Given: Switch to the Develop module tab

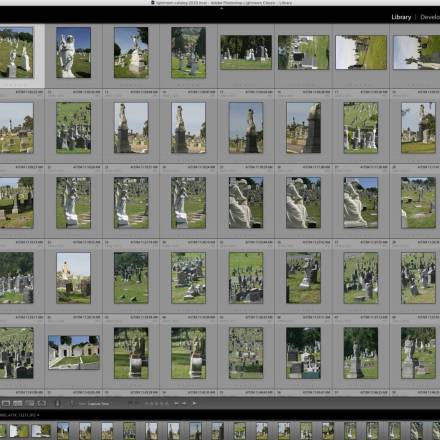Looking at the screenshot, I should [430, 17].
